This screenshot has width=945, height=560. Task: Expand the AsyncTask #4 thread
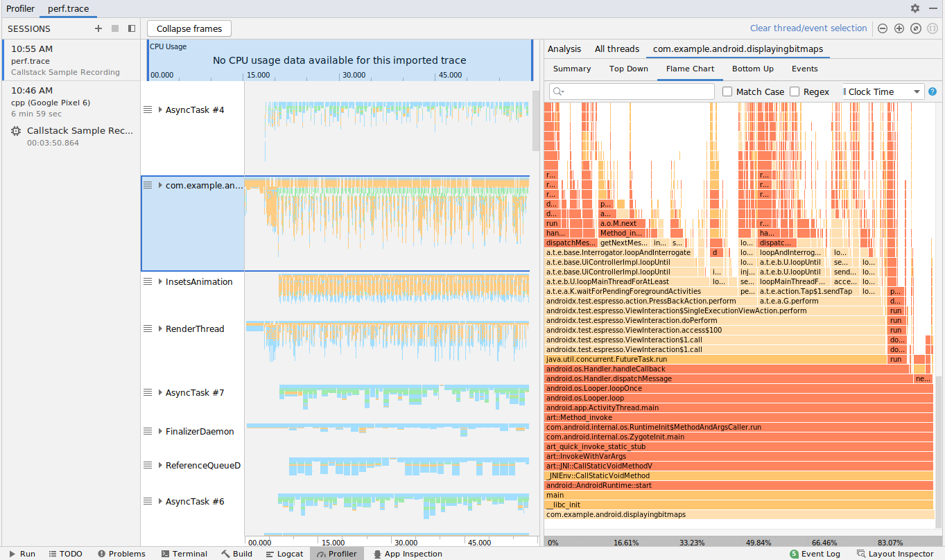click(x=160, y=110)
